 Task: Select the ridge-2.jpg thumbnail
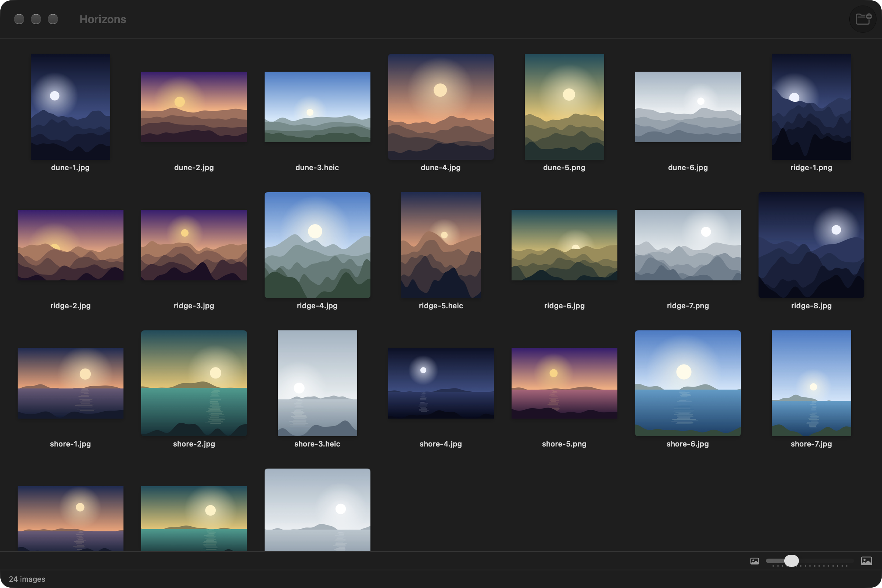coord(71,245)
